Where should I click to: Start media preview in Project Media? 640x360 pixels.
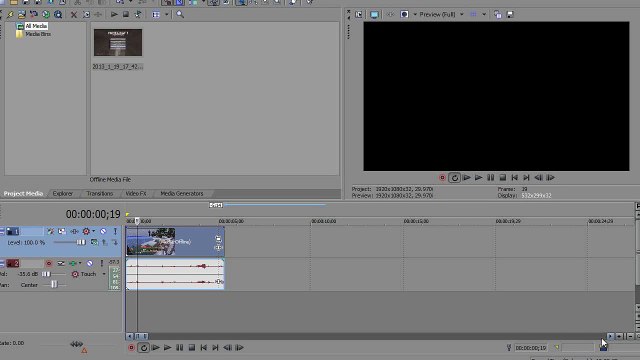pos(114,15)
